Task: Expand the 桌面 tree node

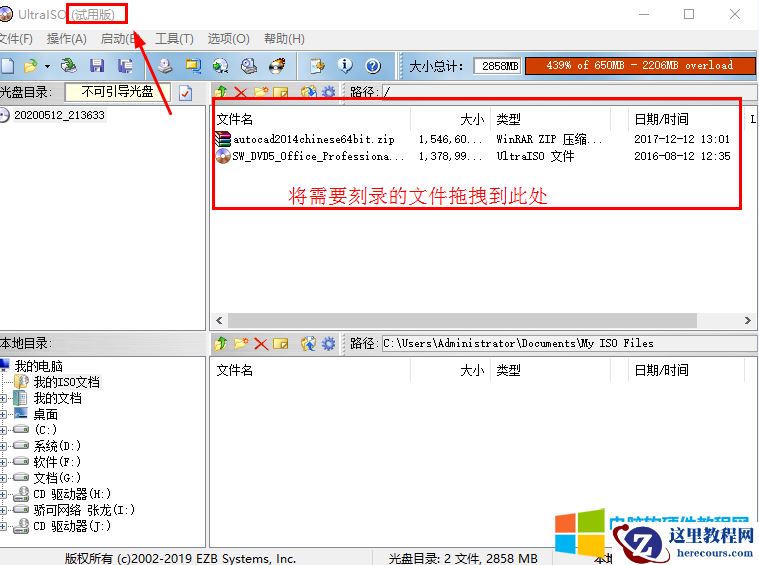Action: click(3, 415)
